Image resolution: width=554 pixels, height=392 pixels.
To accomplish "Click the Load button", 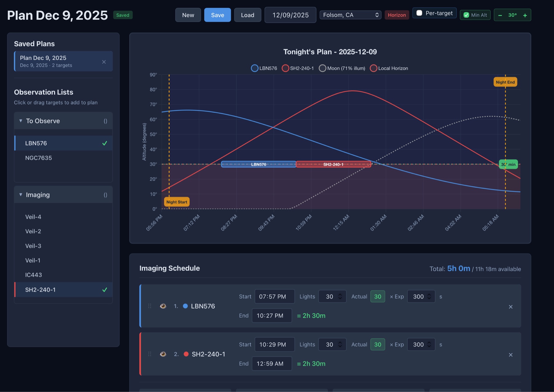I will pyautogui.click(x=247, y=15).
